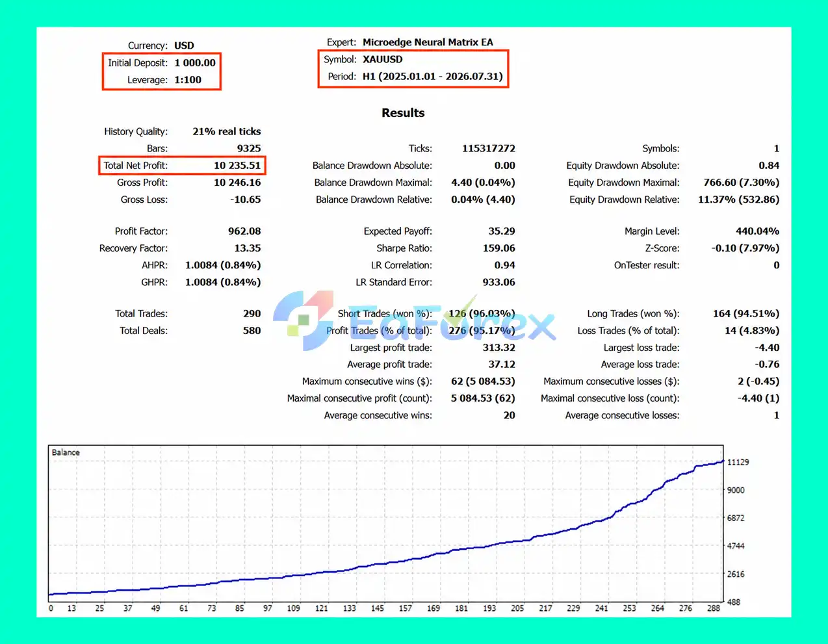Image resolution: width=828 pixels, height=644 pixels.
Task: Select Total Trades value 290
Action: (x=252, y=313)
